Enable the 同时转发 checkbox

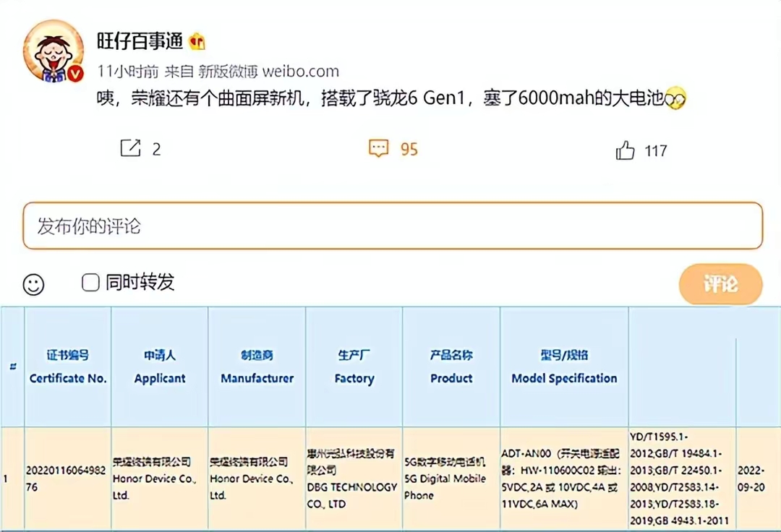pos(90,283)
